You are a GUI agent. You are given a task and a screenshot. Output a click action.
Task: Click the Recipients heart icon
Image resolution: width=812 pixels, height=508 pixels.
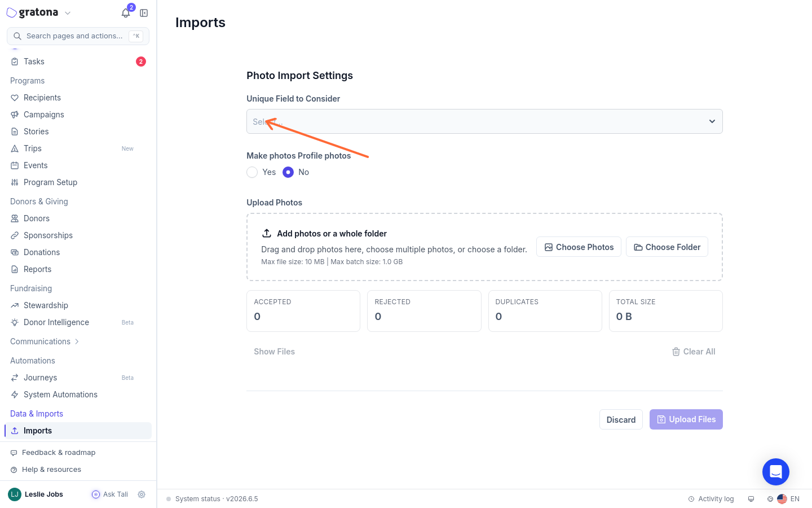(x=15, y=98)
